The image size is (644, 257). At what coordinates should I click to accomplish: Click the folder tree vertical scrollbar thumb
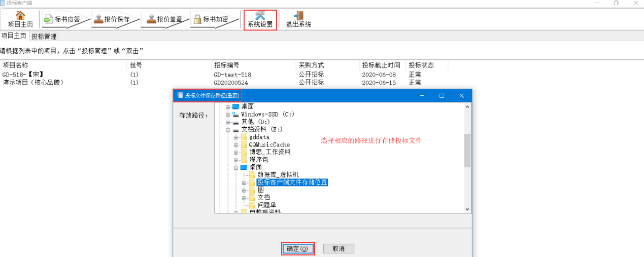pyautogui.click(x=467, y=151)
